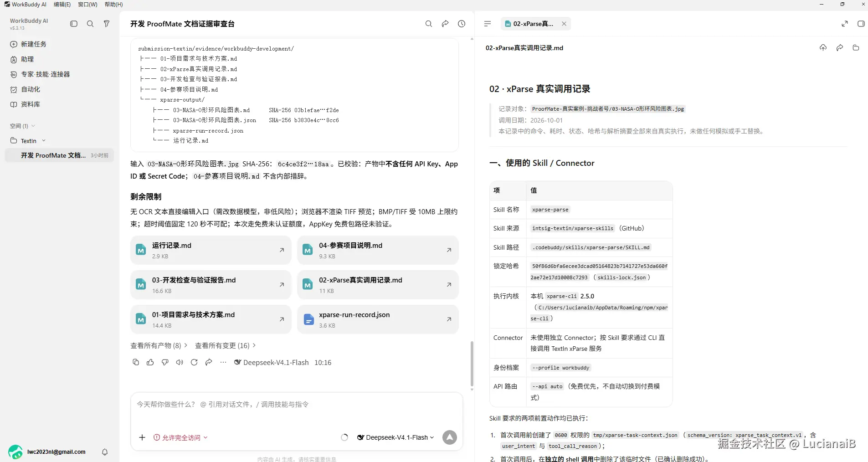Open search in the WorkBuddy sidebar
The height and width of the screenshot is (462, 868).
tap(90, 24)
